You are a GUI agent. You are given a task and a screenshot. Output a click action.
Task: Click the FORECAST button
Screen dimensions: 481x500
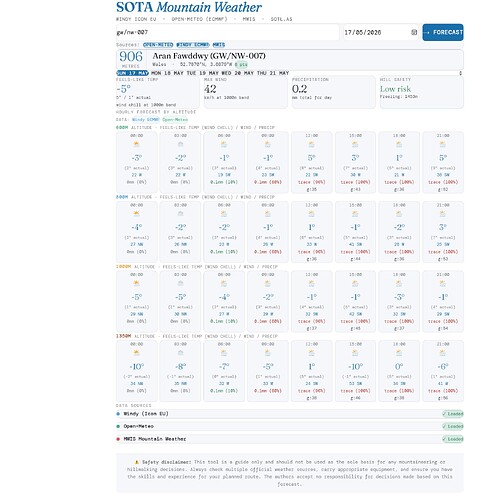point(443,32)
